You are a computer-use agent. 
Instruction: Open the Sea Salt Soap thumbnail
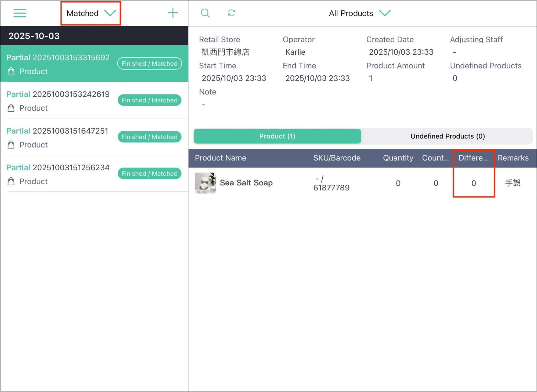[205, 183]
